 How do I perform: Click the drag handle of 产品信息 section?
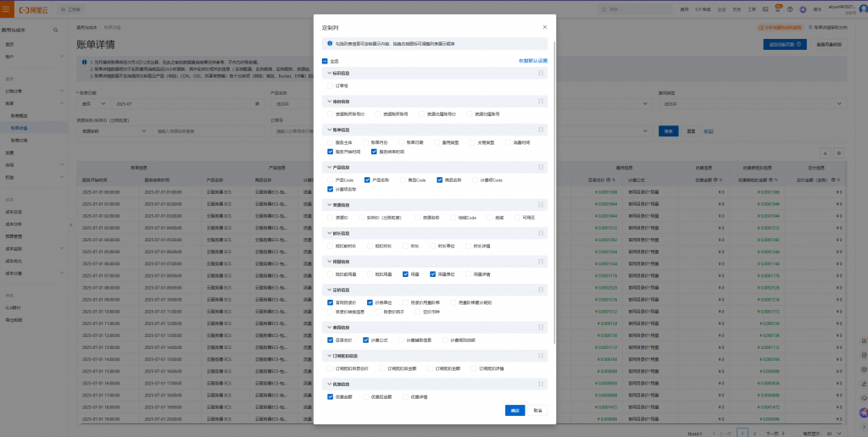coord(540,168)
